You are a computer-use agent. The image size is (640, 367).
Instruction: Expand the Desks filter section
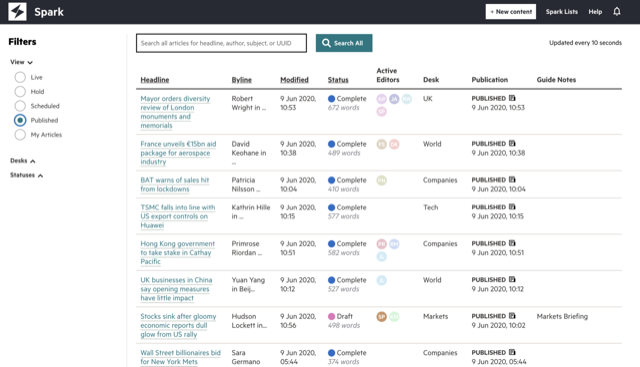pyautogui.click(x=22, y=160)
